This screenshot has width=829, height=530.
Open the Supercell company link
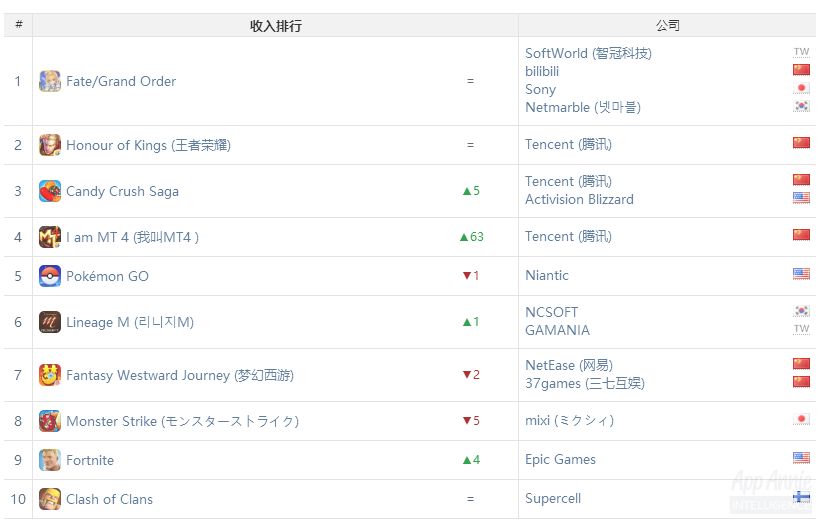tap(555, 499)
